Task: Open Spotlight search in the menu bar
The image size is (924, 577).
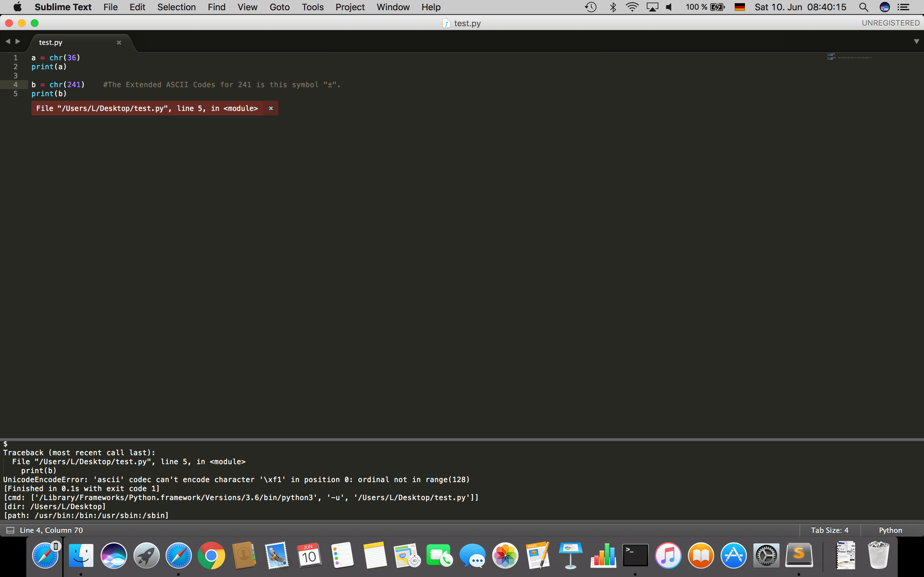Action: tap(864, 7)
